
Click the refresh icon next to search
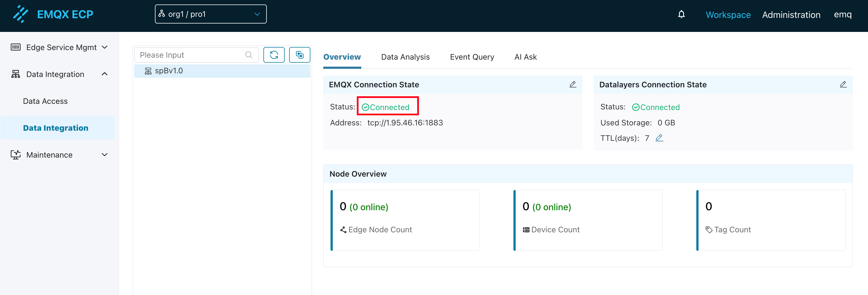pos(273,55)
